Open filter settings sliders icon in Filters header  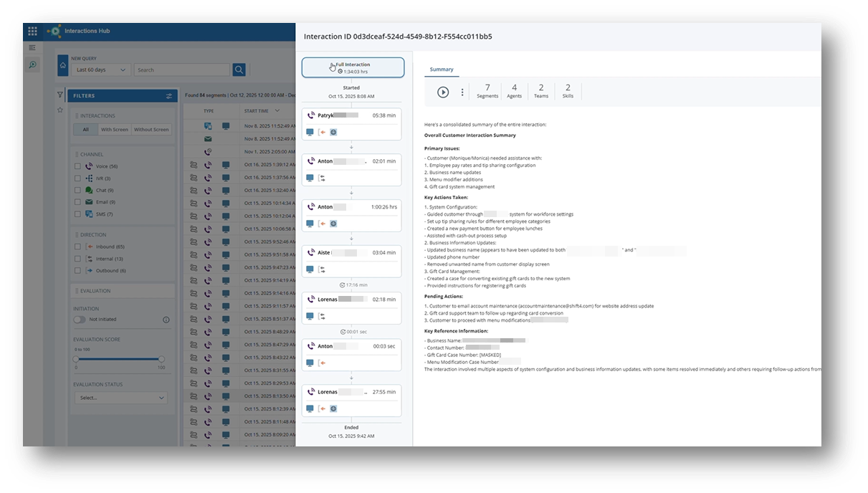click(x=169, y=96)
